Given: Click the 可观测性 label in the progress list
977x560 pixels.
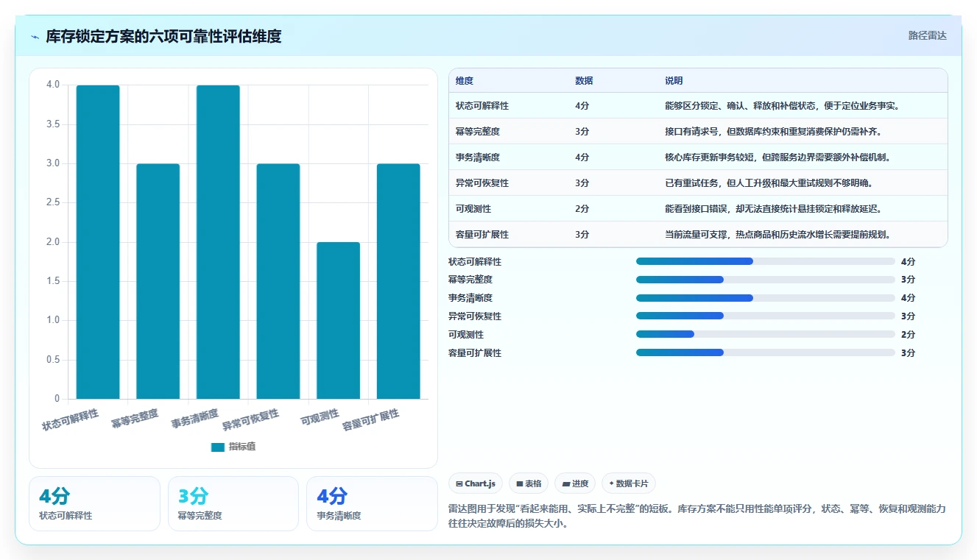Looking at the screenshot, I should (466, 335).
